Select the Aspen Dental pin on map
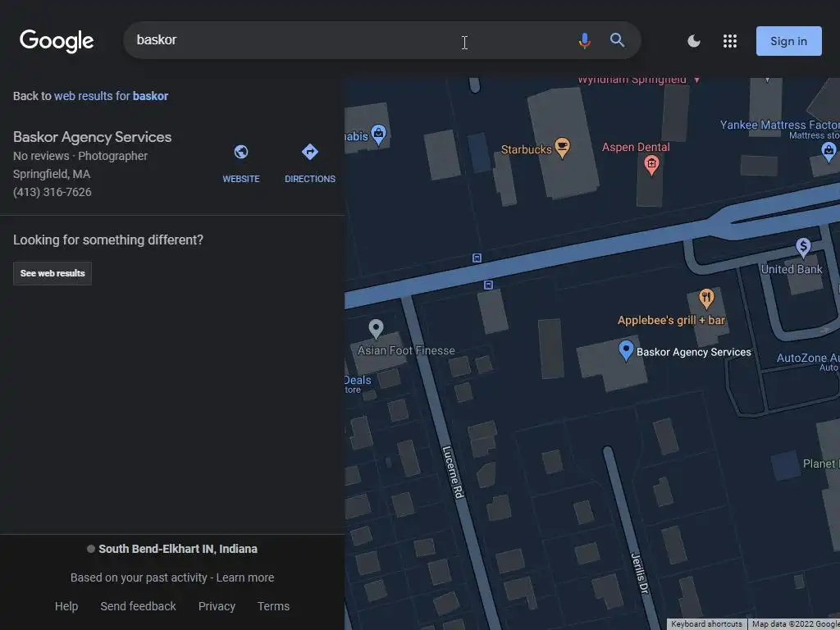This screenshot has height=630, width=840. tap(651, 165)
